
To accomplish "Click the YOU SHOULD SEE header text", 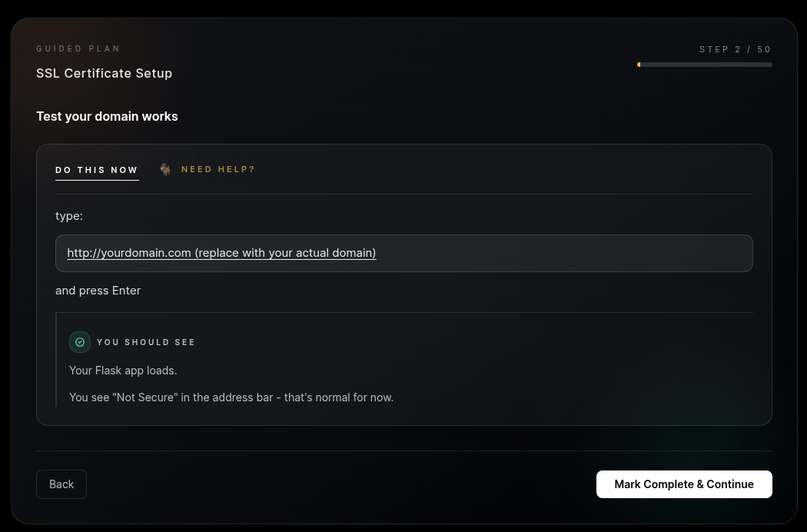I will (146, 342).
